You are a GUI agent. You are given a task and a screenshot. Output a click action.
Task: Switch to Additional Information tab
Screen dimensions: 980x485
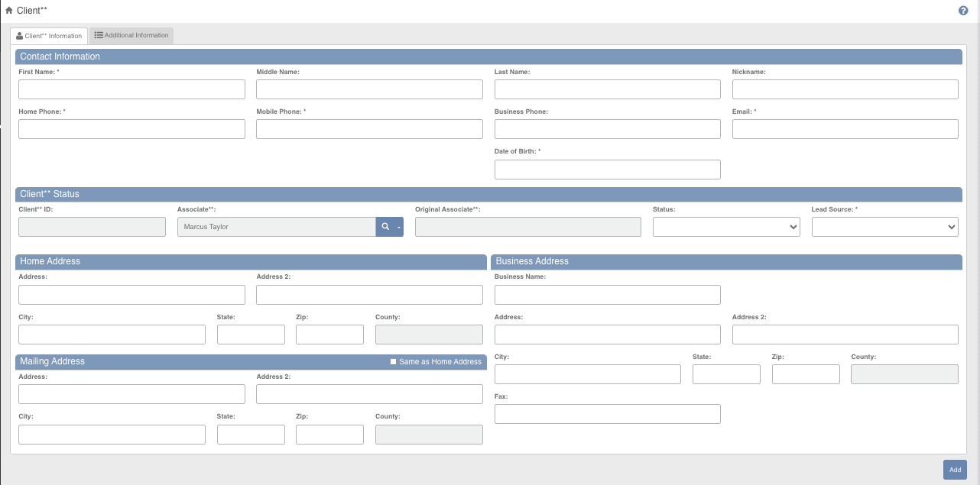click(x=131, y=35)
